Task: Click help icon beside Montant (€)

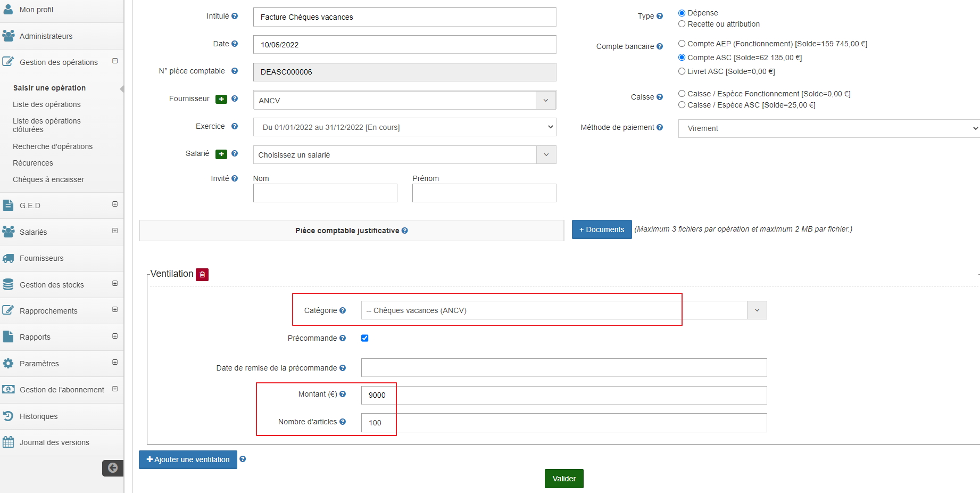Action: click(343, 394)
